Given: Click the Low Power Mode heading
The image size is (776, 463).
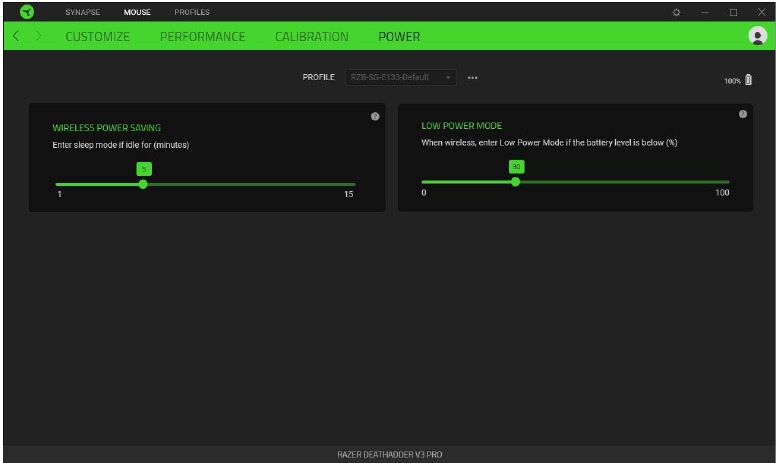Looking at the screenshot, I should coord(461,126).
